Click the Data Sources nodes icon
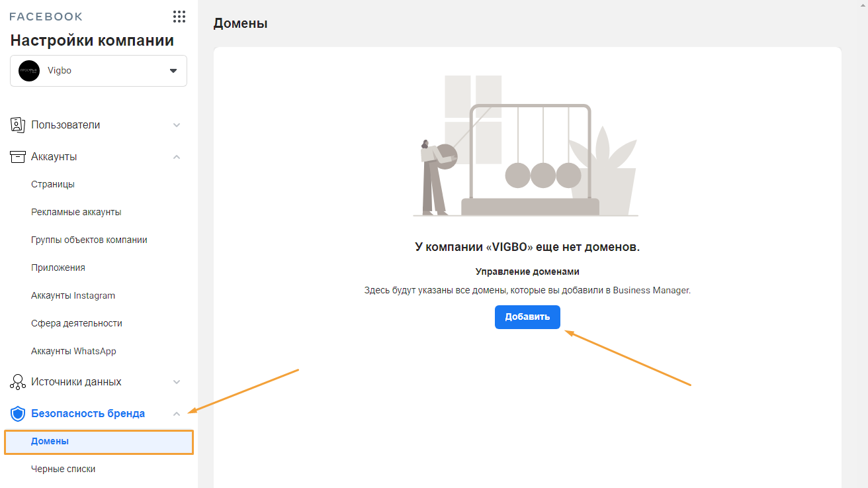Screen dimensions: 868x488 click(18, 382)
